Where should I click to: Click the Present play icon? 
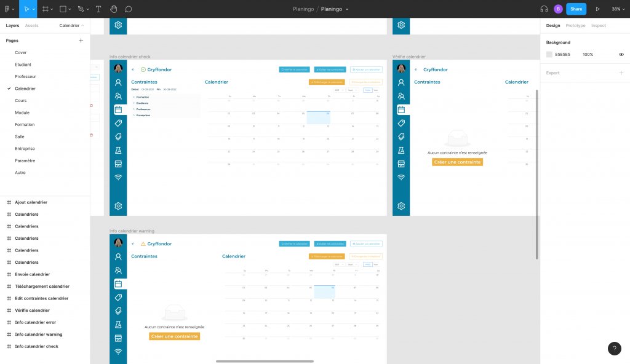(x=597, y=9)
